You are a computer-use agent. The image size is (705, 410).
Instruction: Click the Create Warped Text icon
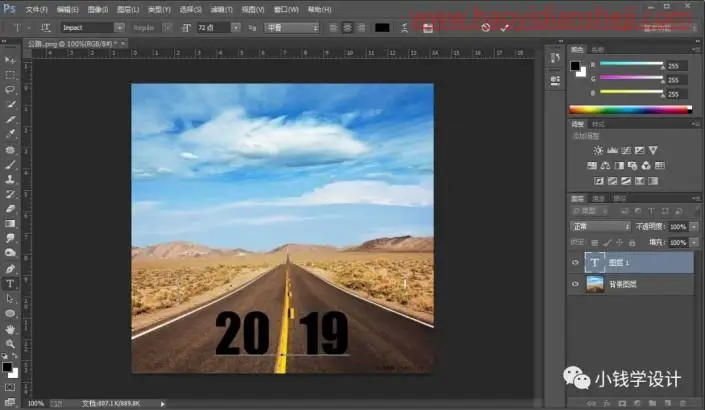coord(404,28)
